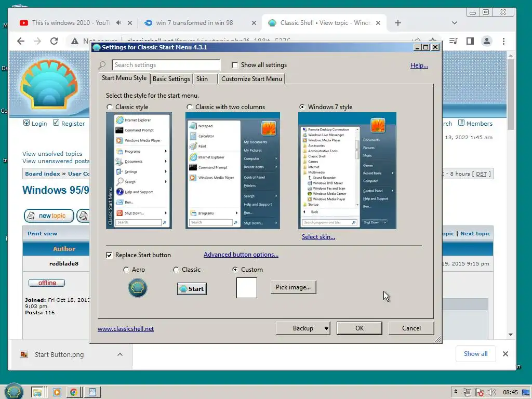
Task: Click the newtopic button on forum
Action: pos(49,216)
